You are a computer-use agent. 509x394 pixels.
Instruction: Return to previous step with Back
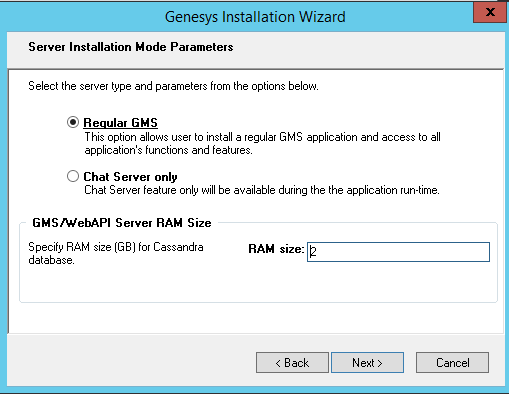292,363
